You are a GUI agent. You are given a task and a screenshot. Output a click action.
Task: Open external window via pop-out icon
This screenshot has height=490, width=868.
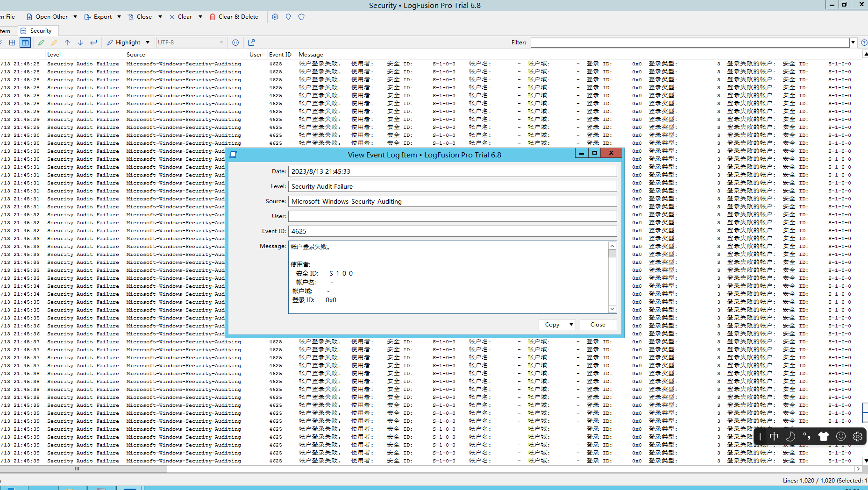(x=251, y=42)
